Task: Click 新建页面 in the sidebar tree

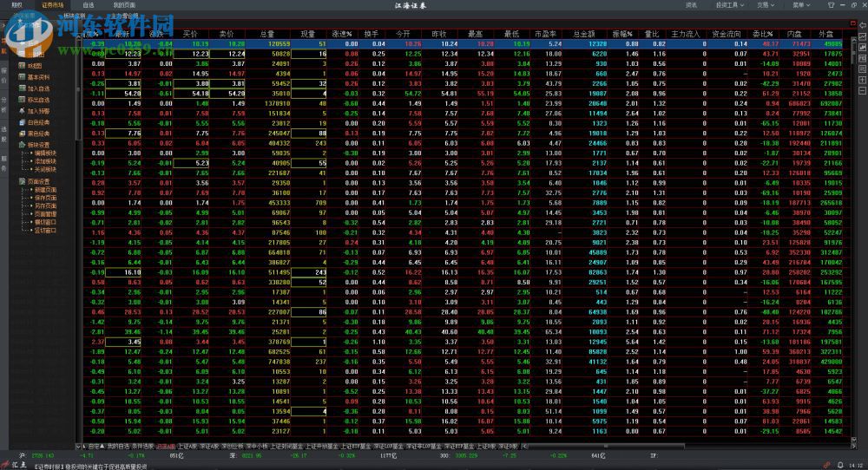Action: (45, 190)
